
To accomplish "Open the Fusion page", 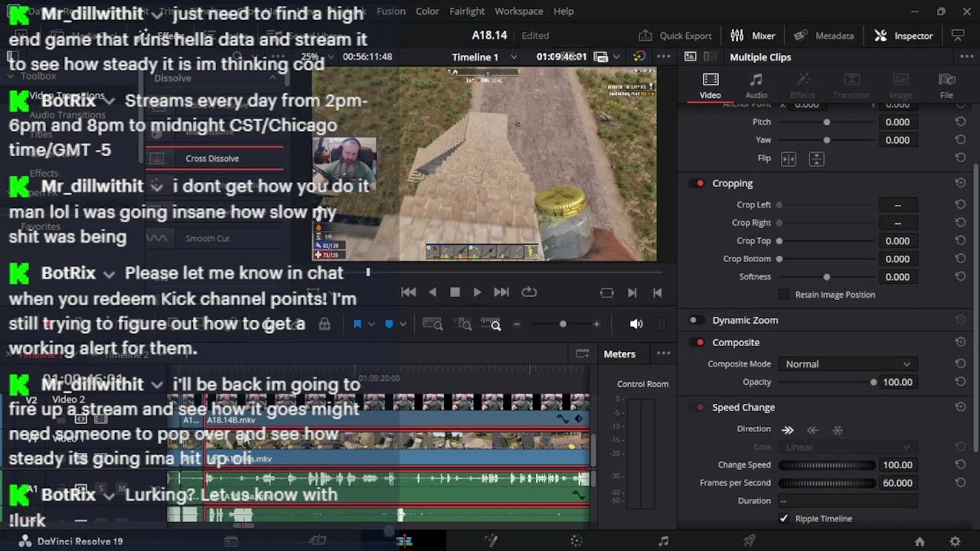I will [491, 541].
